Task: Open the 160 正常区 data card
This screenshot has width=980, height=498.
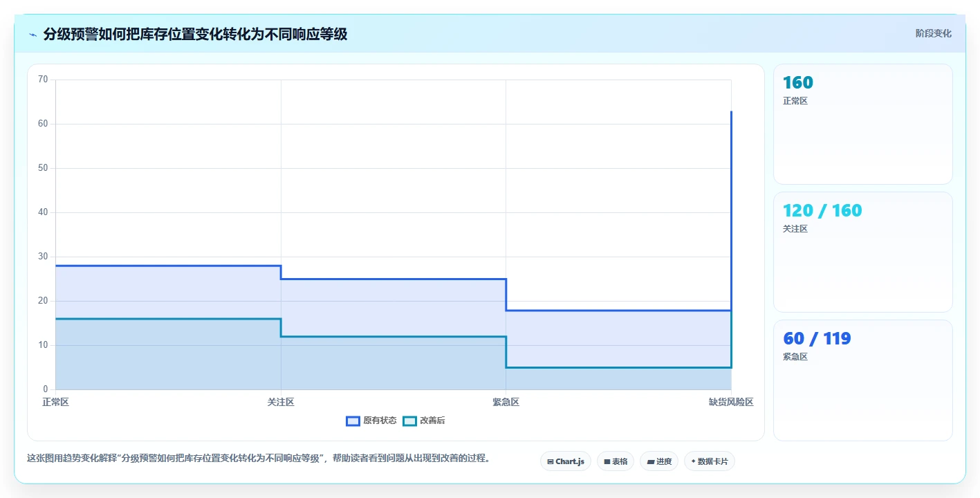Action: (x=862, y=124)
